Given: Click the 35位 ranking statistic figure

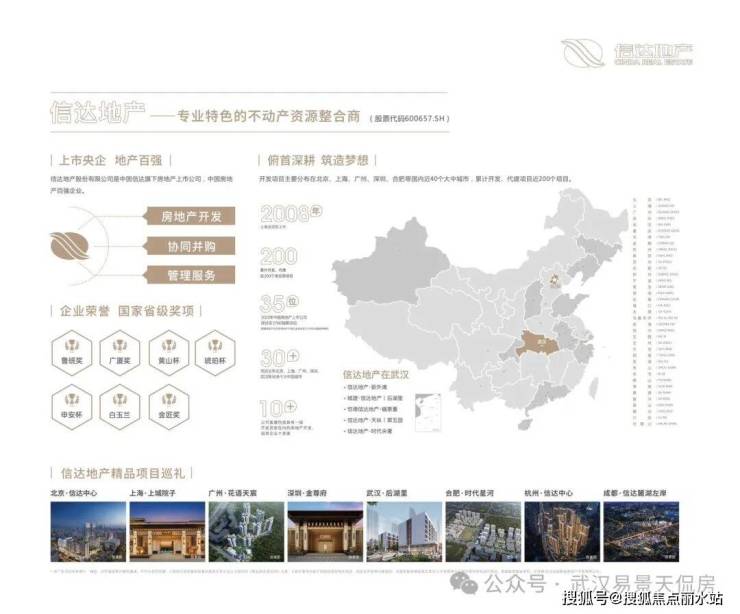Looking at the screenshot, I should tap(279, 303).
